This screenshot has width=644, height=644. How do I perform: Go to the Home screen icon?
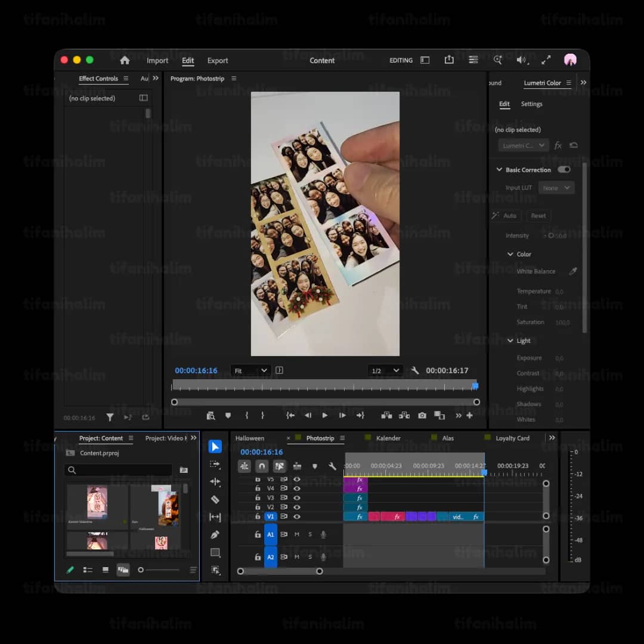[x=125, y=60]
